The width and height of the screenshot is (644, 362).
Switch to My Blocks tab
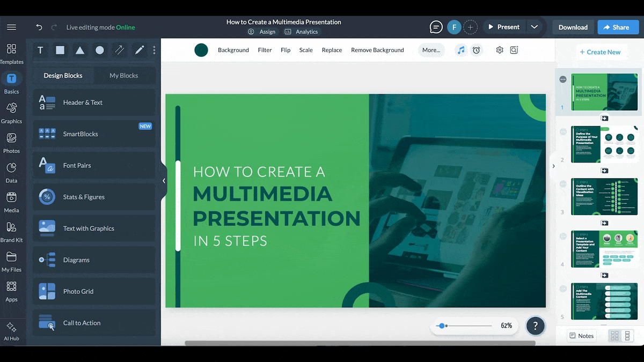point(124,76)
